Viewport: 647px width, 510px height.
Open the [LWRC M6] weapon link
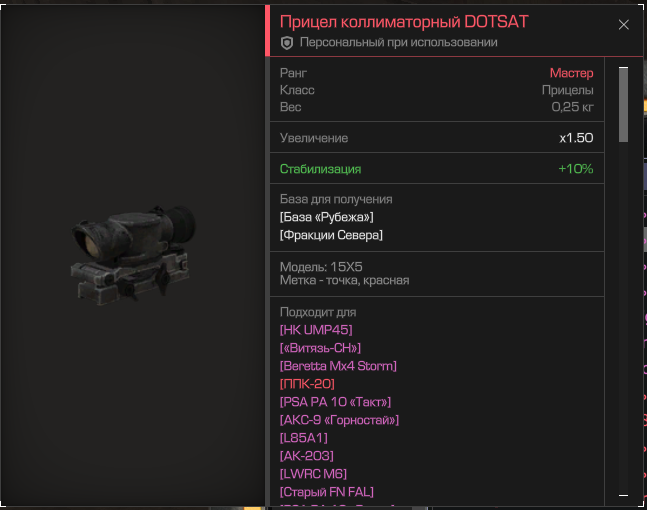314,474
